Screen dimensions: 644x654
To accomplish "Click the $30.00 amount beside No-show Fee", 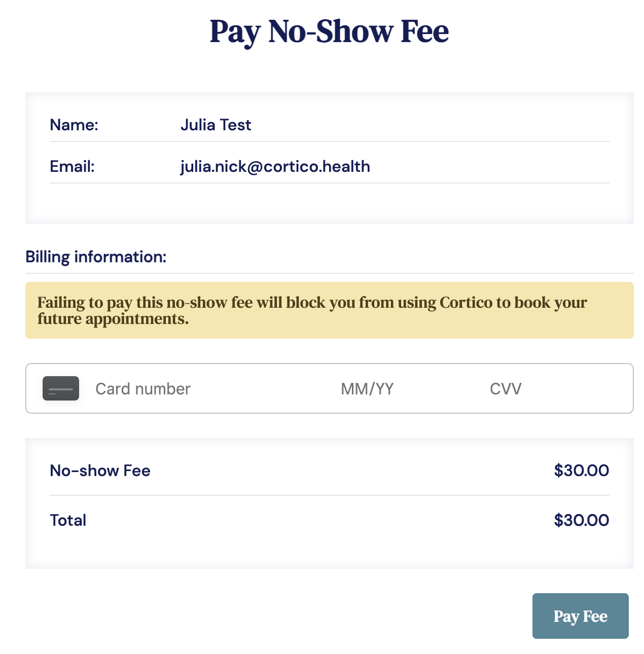I will pyautogui.click(x=581, y=470).
